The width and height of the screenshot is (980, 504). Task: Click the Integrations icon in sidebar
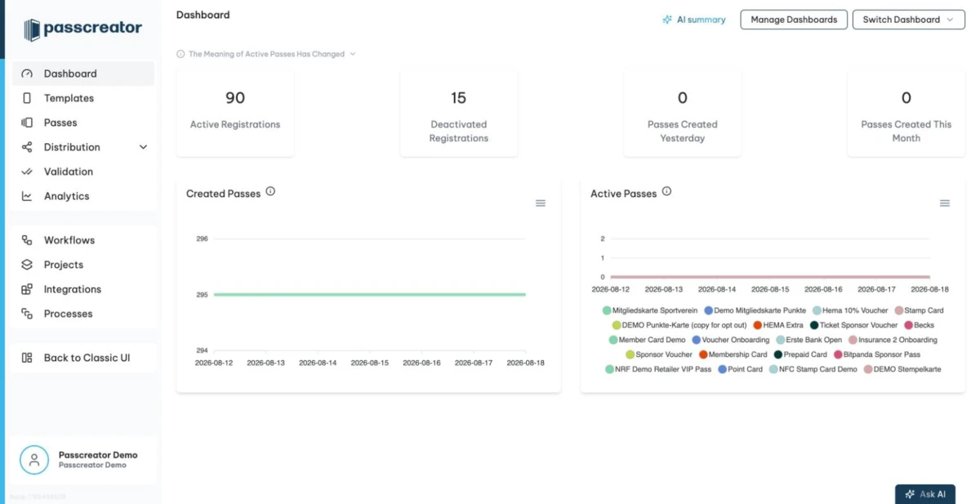[x=27, y=289]
